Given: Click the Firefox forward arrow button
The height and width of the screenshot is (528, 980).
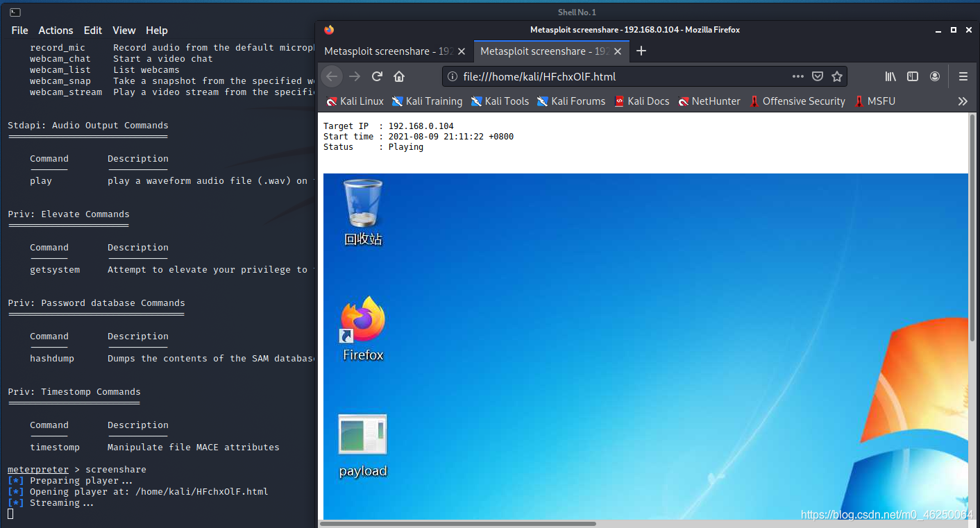Looking at the screenshot, I should tap(355, 76).
